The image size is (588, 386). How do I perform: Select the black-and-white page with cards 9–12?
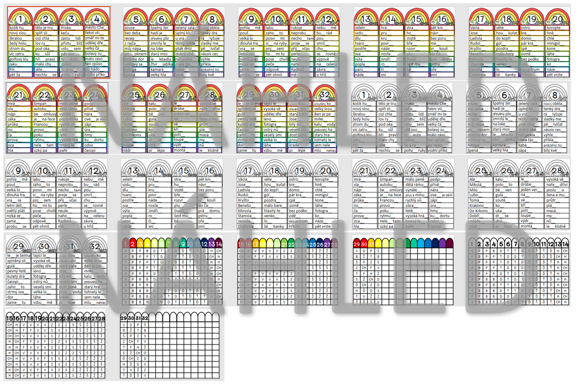pyautogui.click(x=56, y=194)
